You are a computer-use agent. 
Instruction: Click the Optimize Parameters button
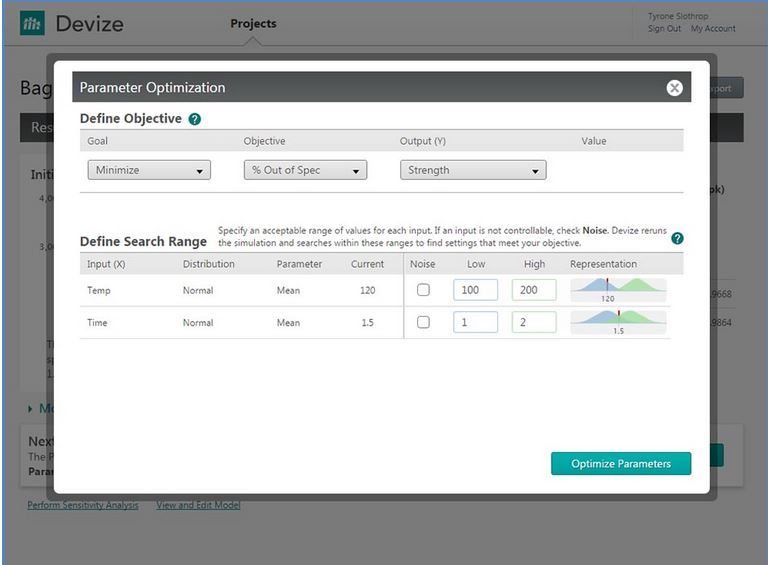point(620,464)
